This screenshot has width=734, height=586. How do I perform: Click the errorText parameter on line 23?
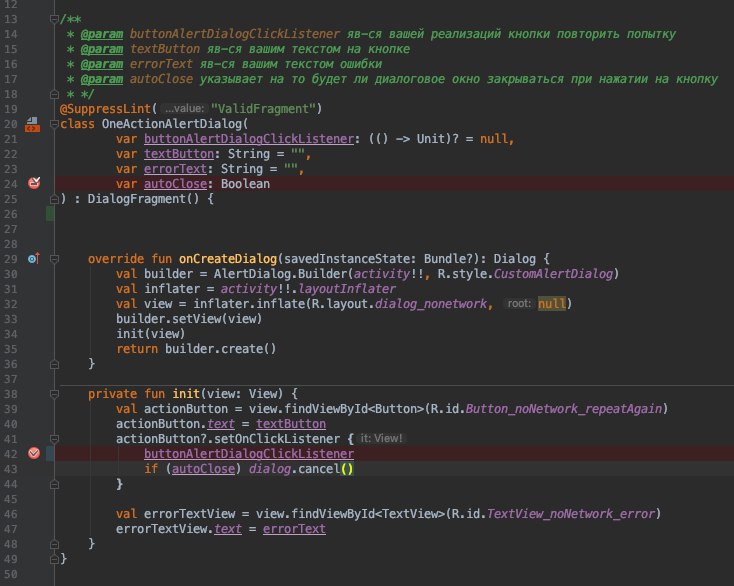click(x=175, y=169)
